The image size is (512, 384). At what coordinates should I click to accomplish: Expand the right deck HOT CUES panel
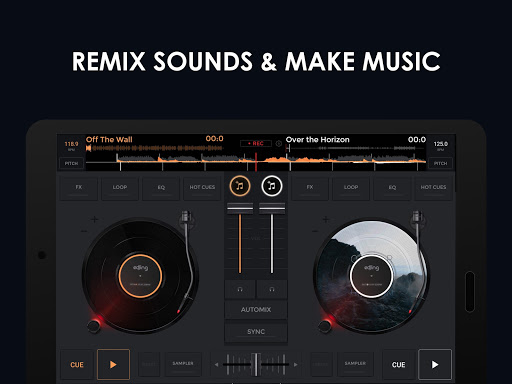click(x=433, y=188)
